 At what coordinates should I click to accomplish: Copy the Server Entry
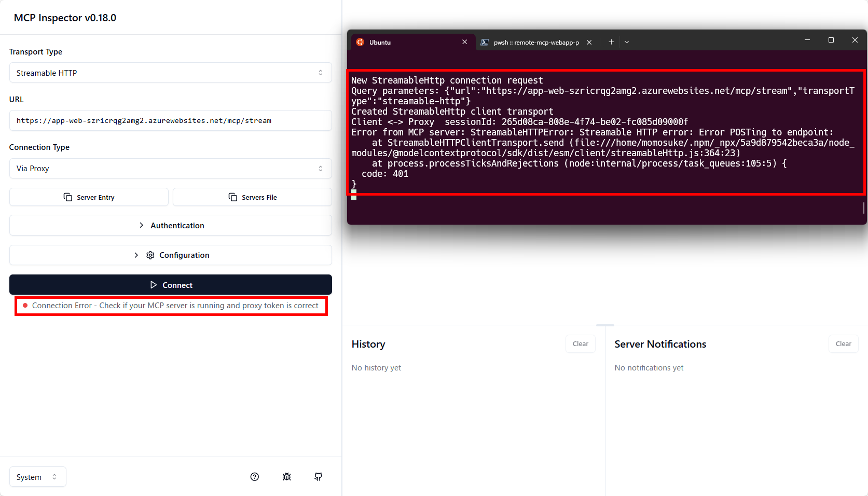click(x=89, y=197)
